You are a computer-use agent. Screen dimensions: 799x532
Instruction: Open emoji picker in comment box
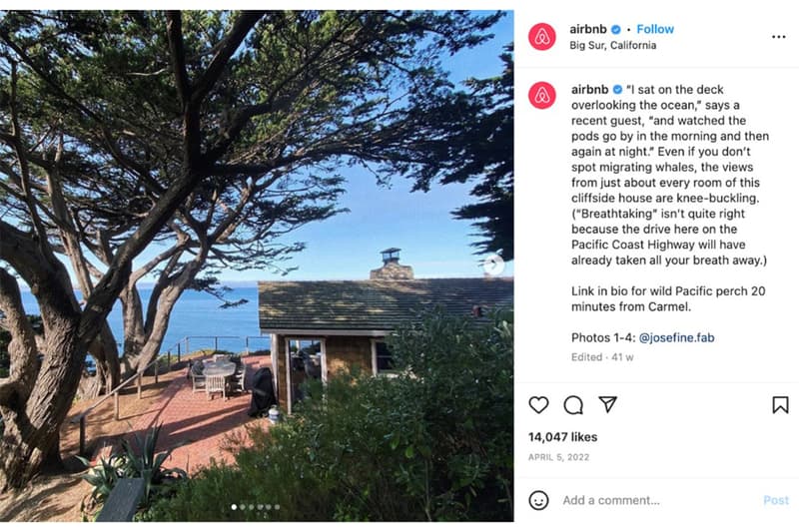[x=538, y=500]
